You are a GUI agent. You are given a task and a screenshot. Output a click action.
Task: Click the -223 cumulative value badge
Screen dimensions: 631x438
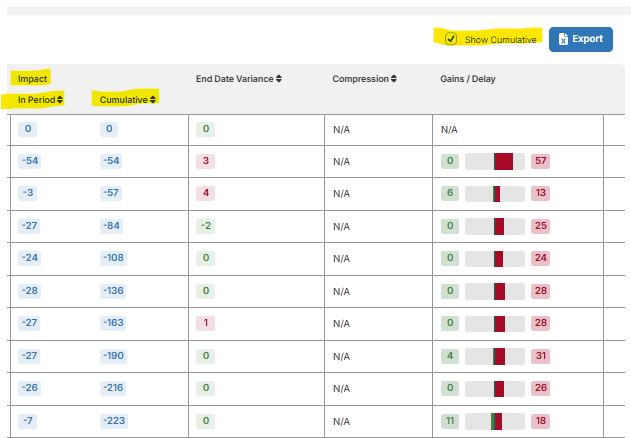[114, 421]
